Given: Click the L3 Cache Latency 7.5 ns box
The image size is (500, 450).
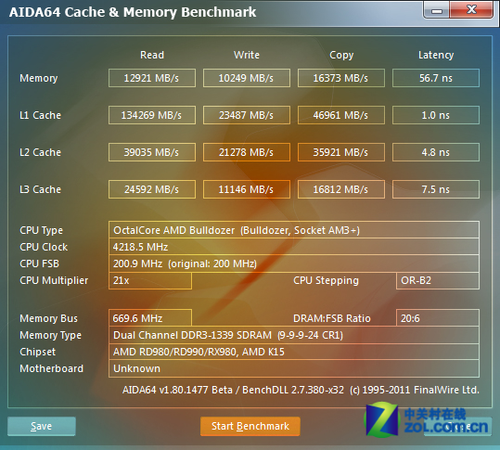Looking at the screenshot, I should 436,189.
